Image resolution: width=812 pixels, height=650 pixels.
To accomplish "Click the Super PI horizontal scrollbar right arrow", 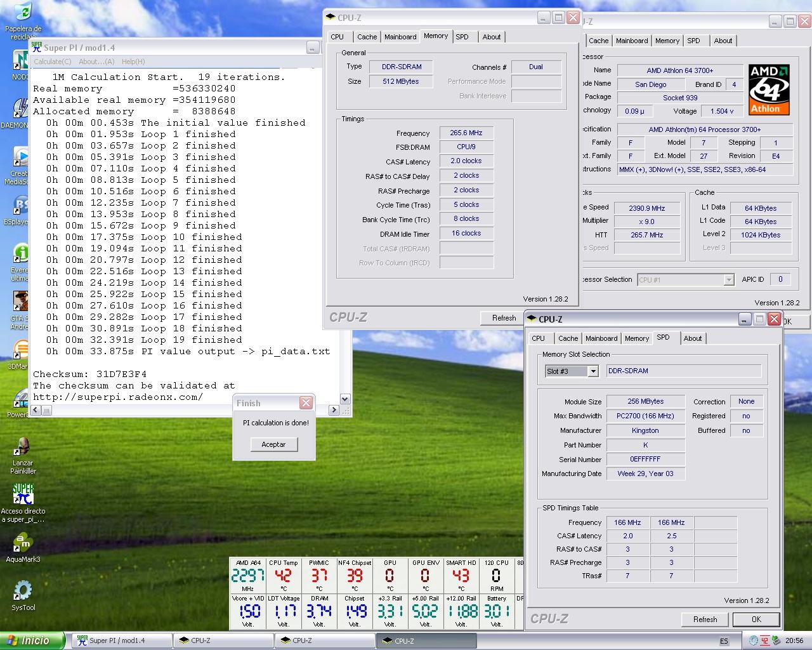I will click(x=334, y=410).
